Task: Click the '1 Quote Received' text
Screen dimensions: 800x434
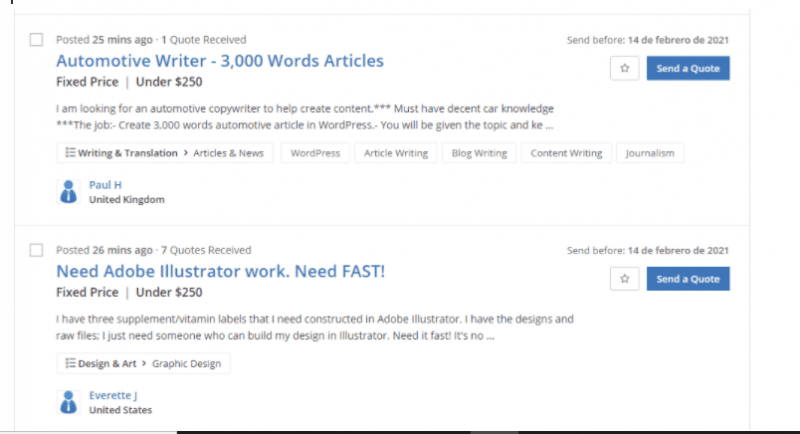Action: tap(204, 40)
